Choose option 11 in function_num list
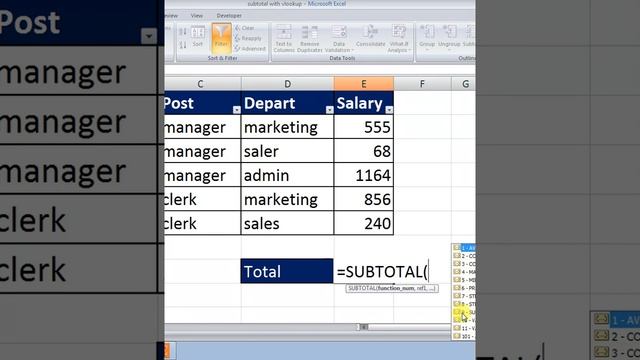 pyautogui.click(x=464, y=328)
